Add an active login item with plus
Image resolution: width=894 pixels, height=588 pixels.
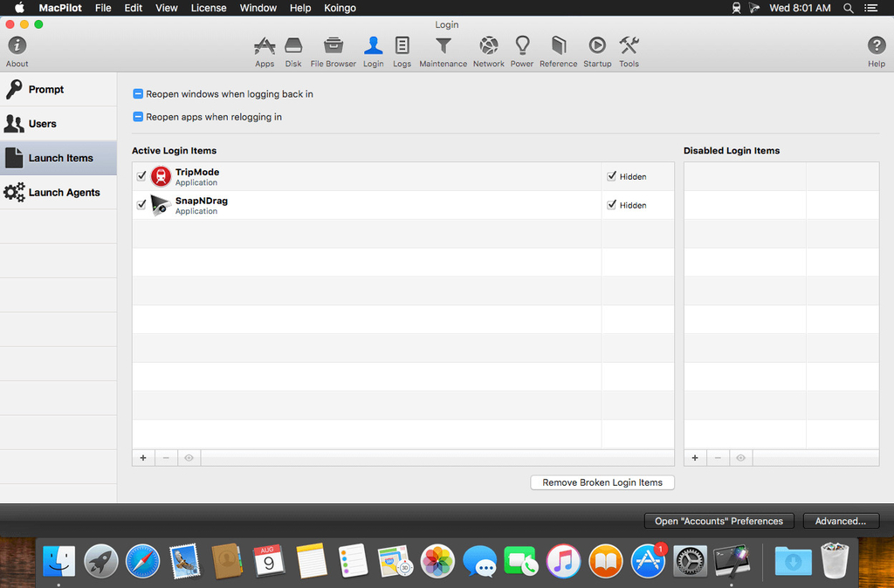[143, 457]
